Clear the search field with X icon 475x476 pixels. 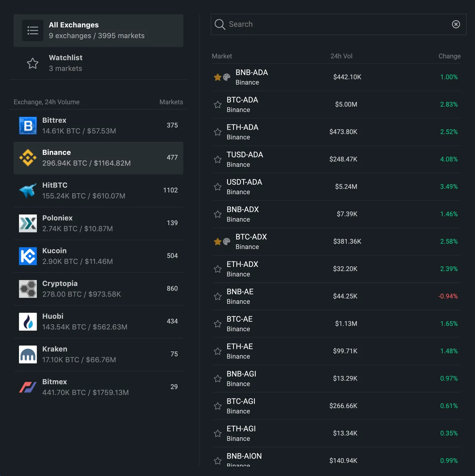[x=456, y=24]
